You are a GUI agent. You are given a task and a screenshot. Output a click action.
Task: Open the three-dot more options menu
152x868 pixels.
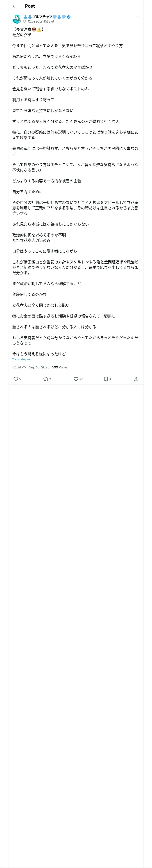137,17
